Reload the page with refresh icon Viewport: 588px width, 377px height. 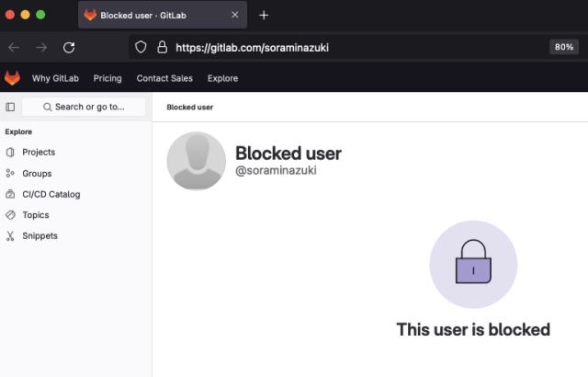click(x=69, y=47)
